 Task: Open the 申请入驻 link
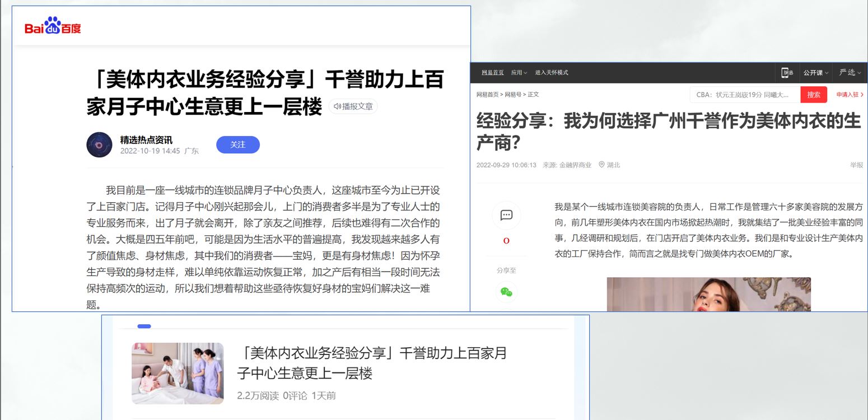(x=850, y=95)
